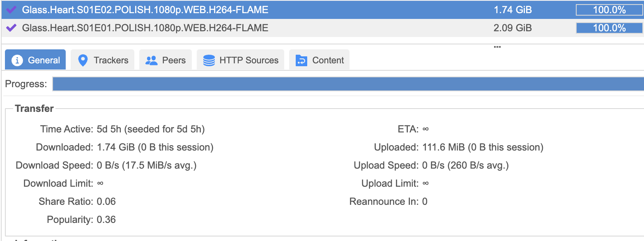Open the Peers tab label

pos(174,60)
